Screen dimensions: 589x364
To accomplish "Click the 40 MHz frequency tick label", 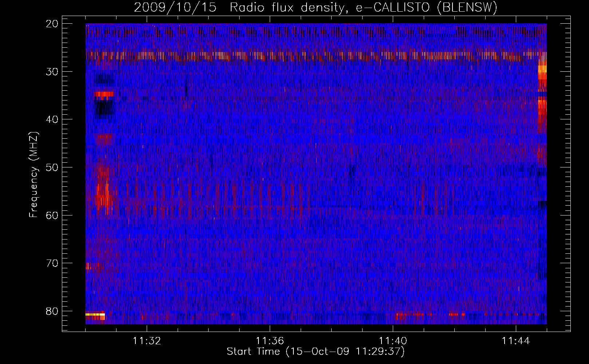I will point(52,119).
